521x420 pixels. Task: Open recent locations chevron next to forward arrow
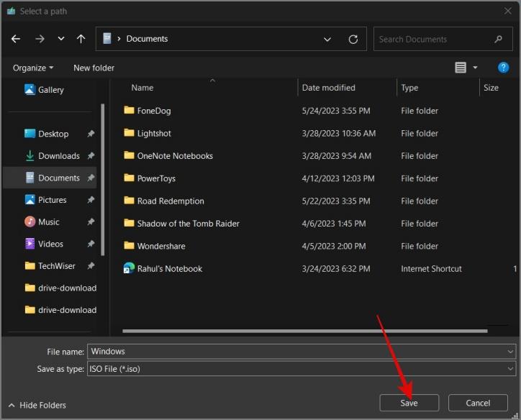tap(61, 39)
